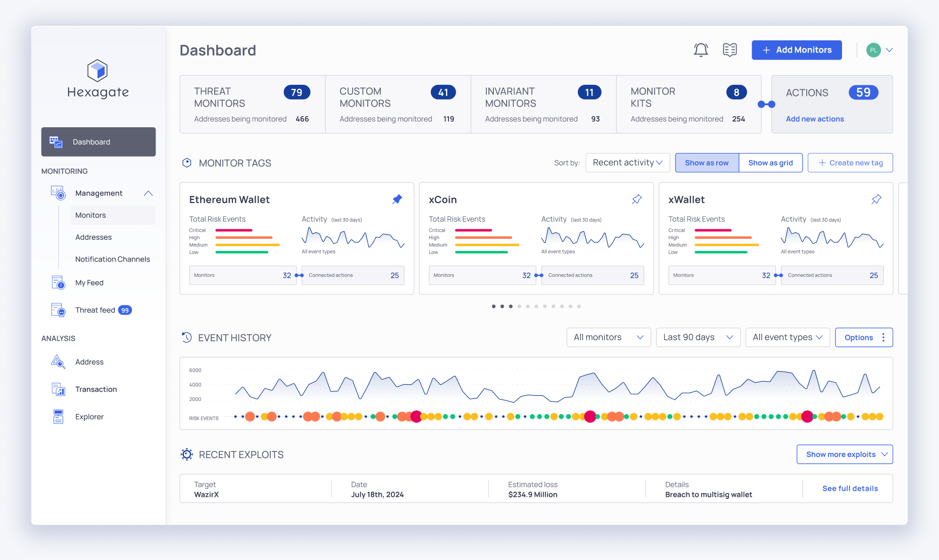The image size is (939, 560).
Task: Switch to Show as grid view
Action: (770, 163)
